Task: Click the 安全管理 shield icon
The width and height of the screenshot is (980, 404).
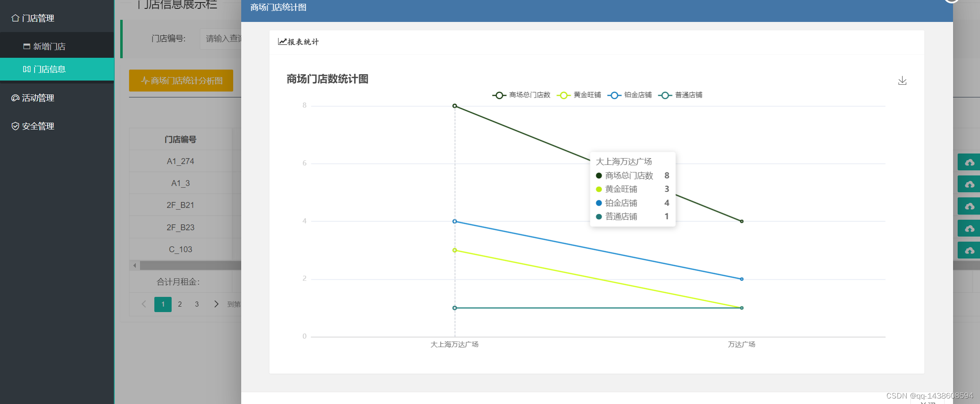Action: coord(15,126)
